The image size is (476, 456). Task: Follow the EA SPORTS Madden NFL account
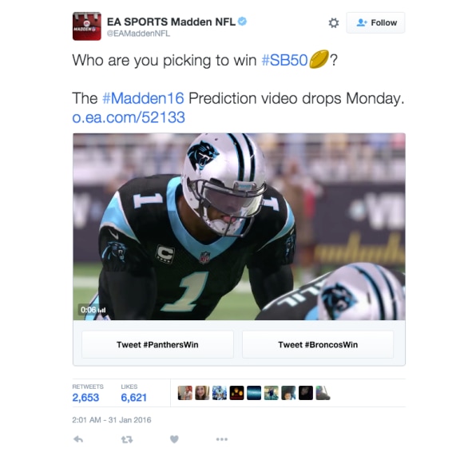click(x=375, y=23)
